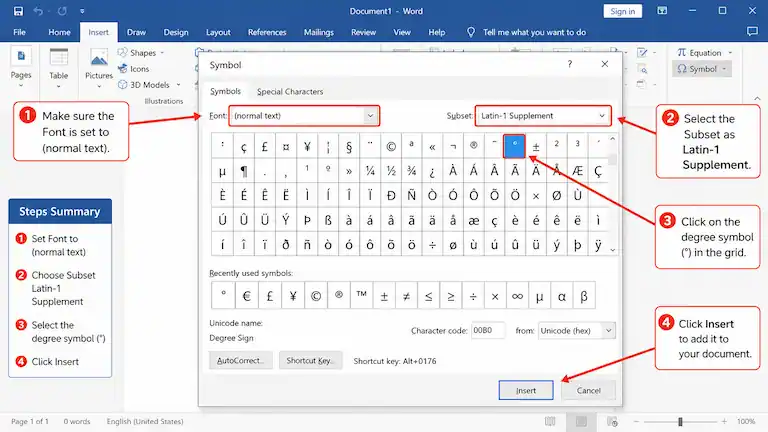Viewport: 768px width, 432px height.
Task: Select the section sign § in grid
Action: click(x=349, y=146)
